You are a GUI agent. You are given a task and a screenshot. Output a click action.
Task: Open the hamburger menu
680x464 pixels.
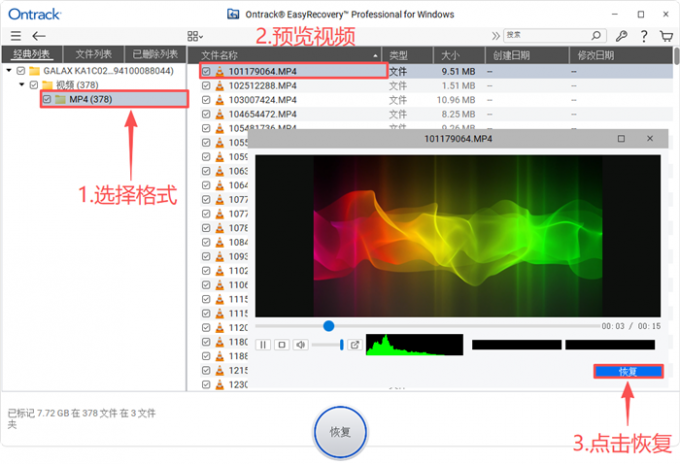16,36
